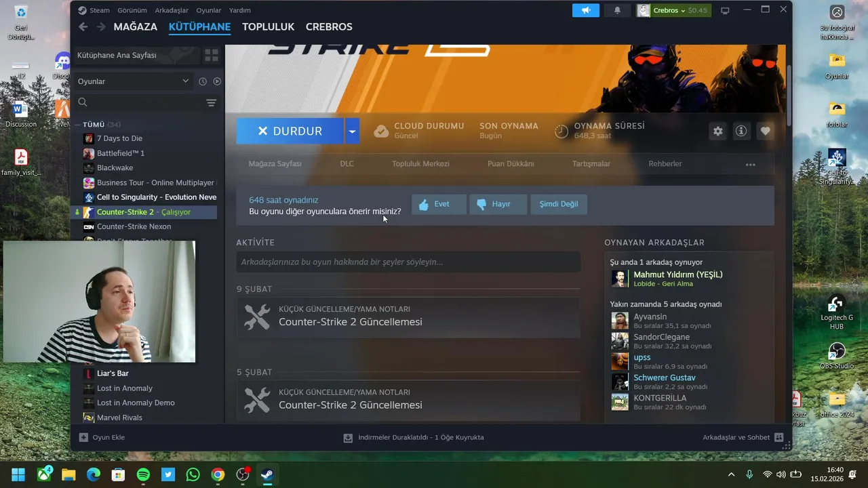
Task: Click the Counter-Strike Nexon game icon
Action: click(89, 226)
